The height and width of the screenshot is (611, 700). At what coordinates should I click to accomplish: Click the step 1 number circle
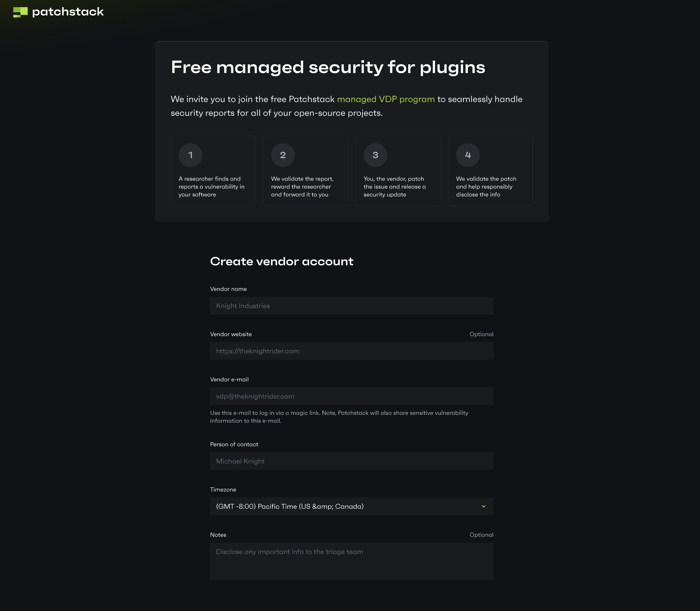(x=190, y=155)
